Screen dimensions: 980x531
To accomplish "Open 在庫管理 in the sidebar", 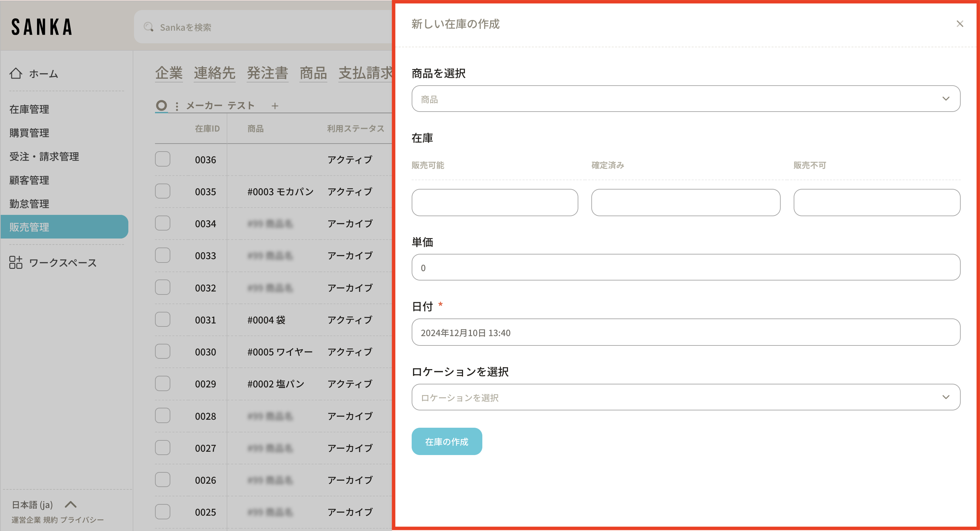I will [29, 110].
